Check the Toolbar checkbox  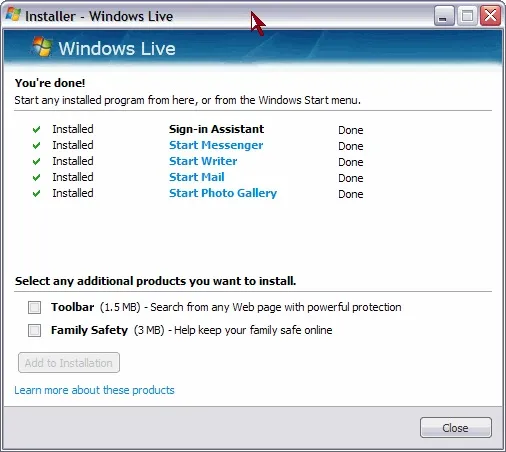point(34,307)
